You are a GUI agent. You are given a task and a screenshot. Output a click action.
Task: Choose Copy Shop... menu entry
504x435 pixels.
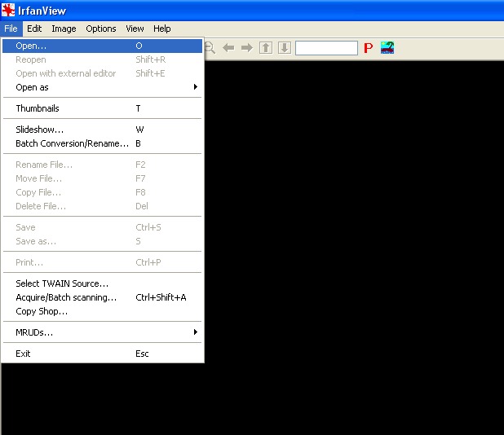click(x=102, y=311)
